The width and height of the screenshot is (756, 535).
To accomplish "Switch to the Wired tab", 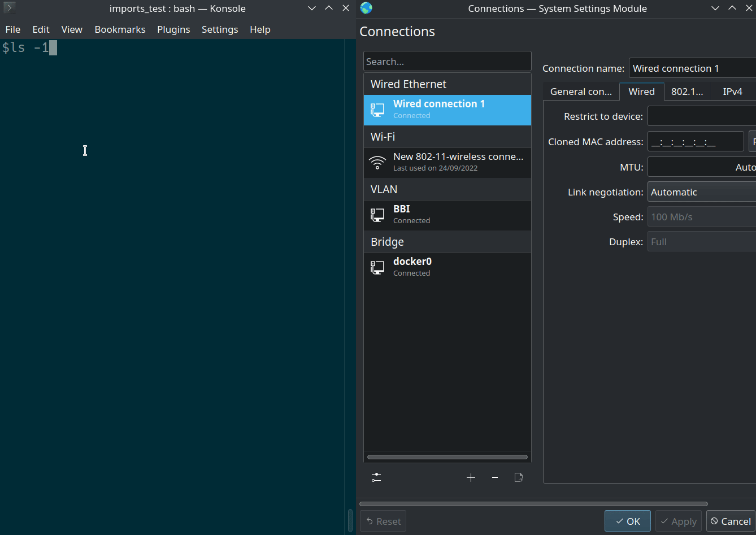I will pos(641,92).
